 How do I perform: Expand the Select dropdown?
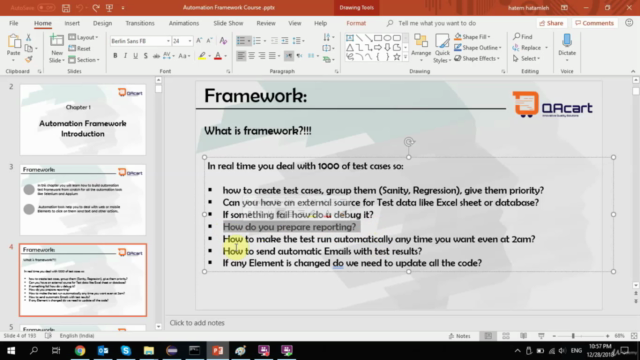[x=527, y=58]
